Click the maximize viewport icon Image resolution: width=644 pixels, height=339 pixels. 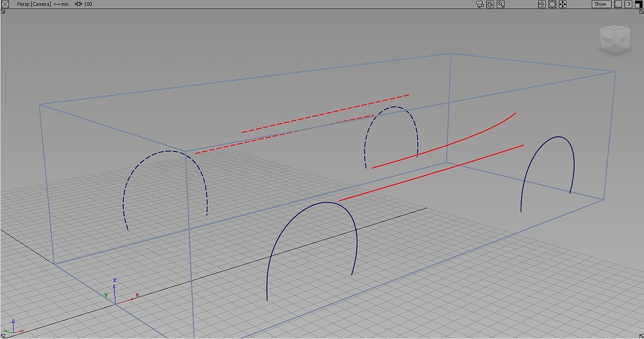coord(638,4)
